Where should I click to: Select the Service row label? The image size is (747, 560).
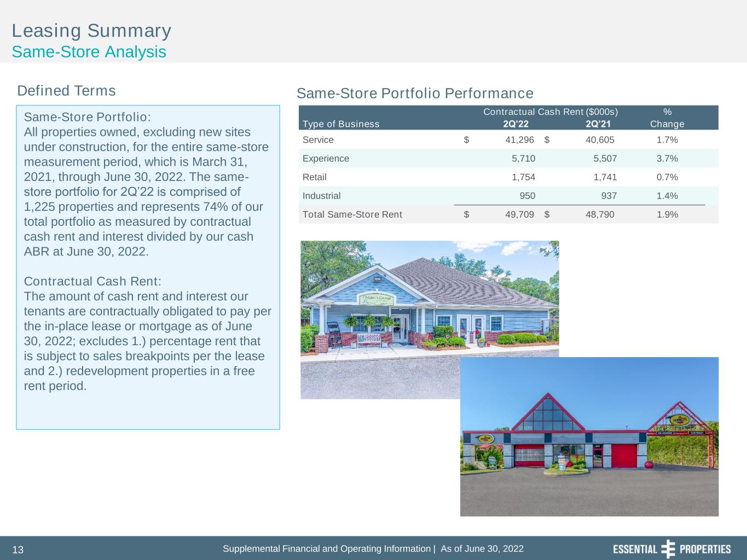[x=318, y=140]
